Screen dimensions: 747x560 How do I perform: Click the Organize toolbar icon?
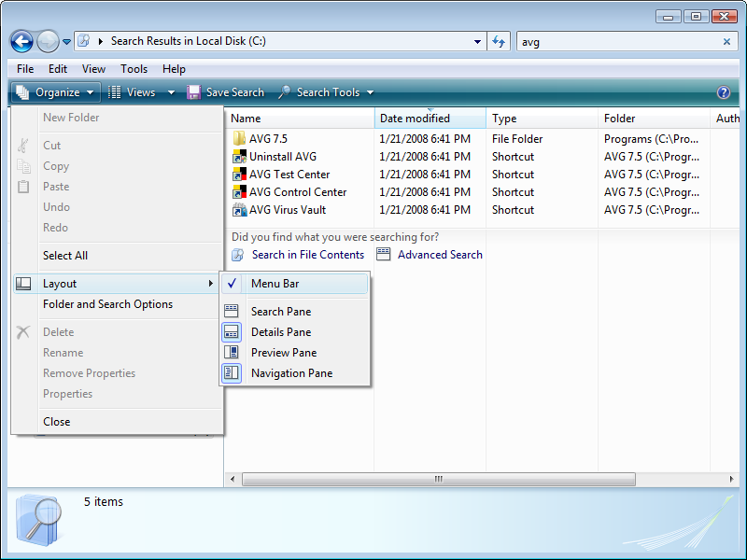(x=22, y=92)
